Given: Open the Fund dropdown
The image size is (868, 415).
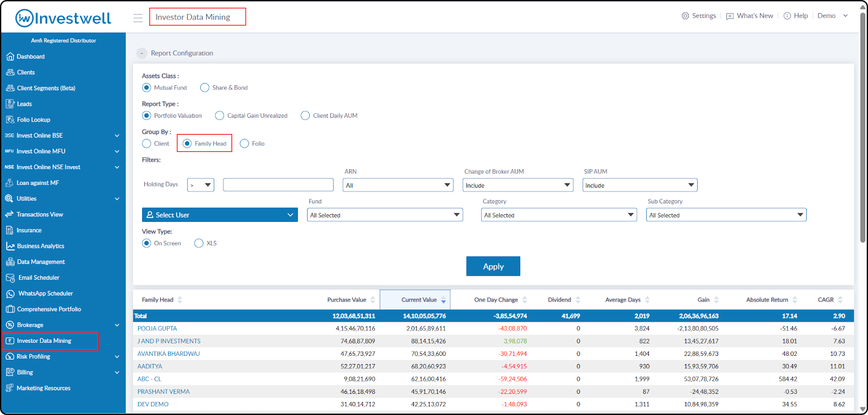Looking at the screenshot, I should 385,215.
